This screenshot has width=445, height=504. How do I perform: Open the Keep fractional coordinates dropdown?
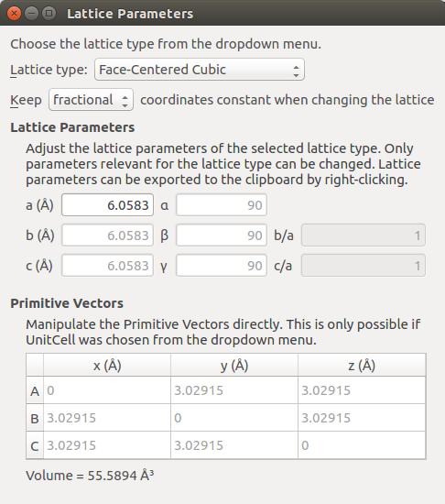[91, 100]
